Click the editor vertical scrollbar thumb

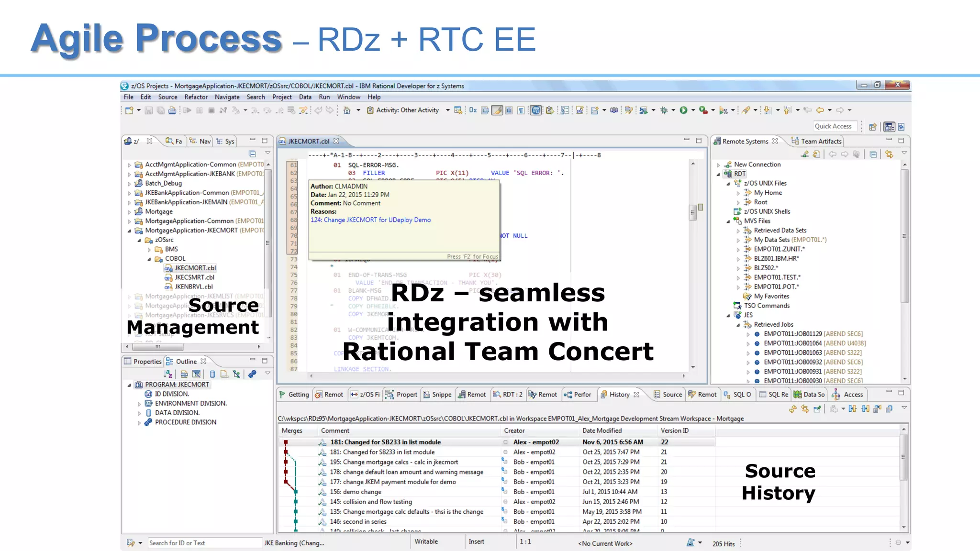pos(692,212)
